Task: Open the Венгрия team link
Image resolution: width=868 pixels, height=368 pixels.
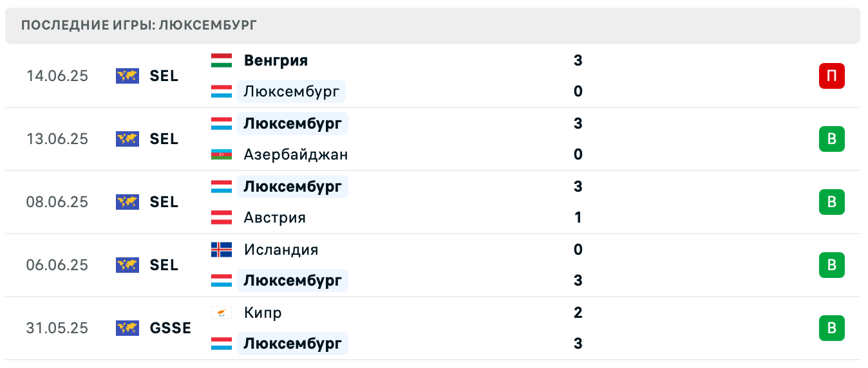Action: click(x=276, y=60)
